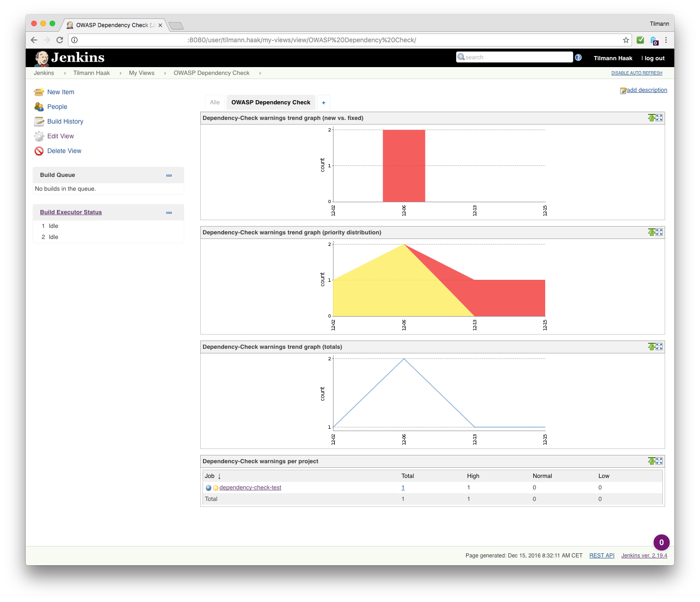Screen dimensions: 700x602
Task: Click the Build History notepad icon
Action: click(x=39, y=121)
